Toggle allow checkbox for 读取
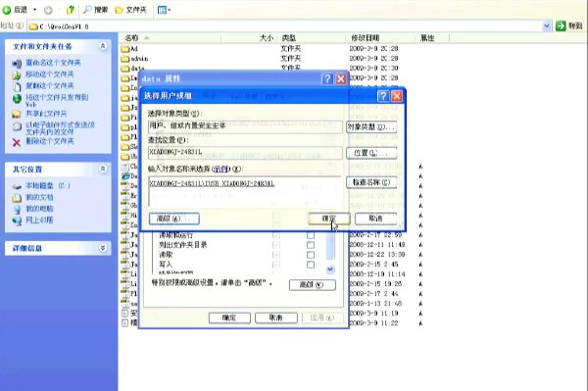The height and width of the screenshot is (391, 588). [276, 255]
